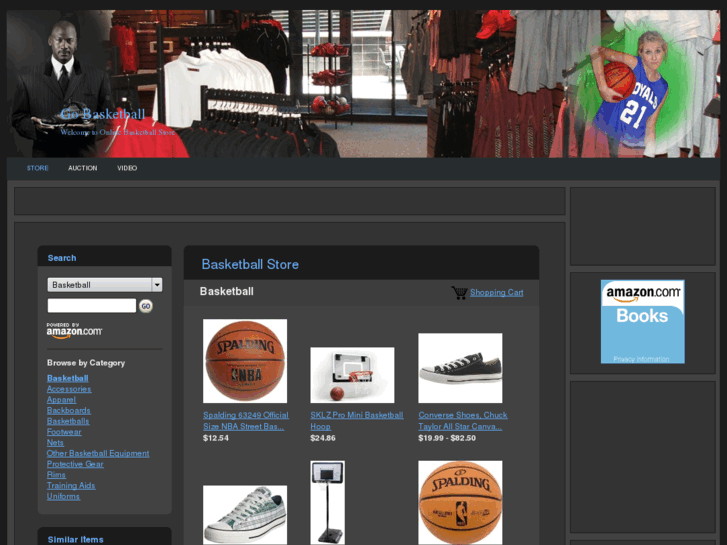Screen dimensions: 727x545
Task: Click the Go Basketball site title
Action: (103, 114)
